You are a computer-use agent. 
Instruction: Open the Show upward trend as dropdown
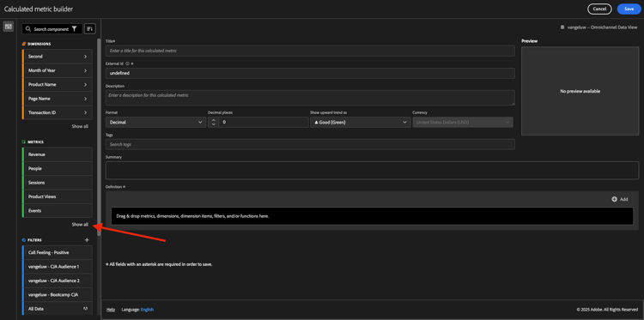[x=360, y=123]
